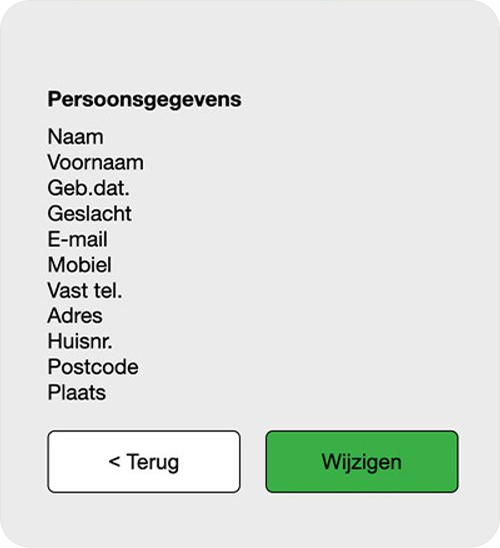Click the bold title above Naam
Viewport: 500px width, 548px height.
[x=144, y=100]
